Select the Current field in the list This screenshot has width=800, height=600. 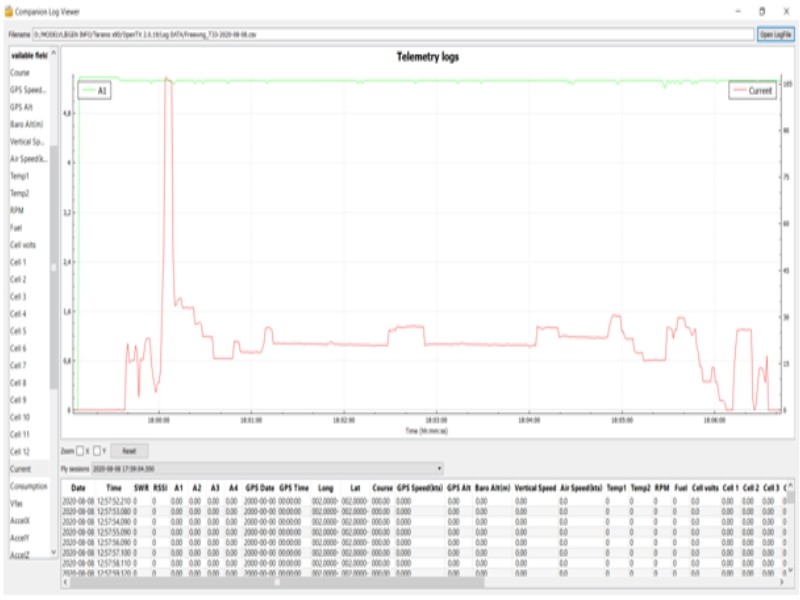pyautogui.click(x=21, y=469)
